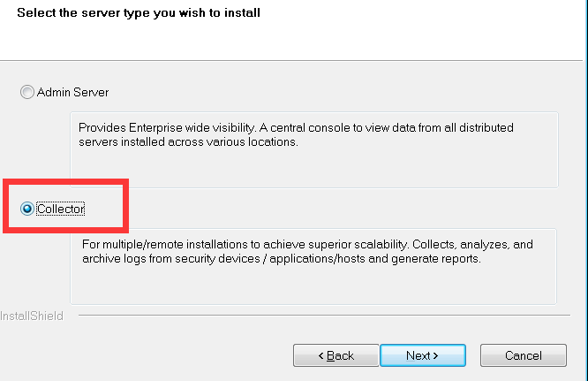
Task: Go to the next installer step
Action: [x=423, y=355]
